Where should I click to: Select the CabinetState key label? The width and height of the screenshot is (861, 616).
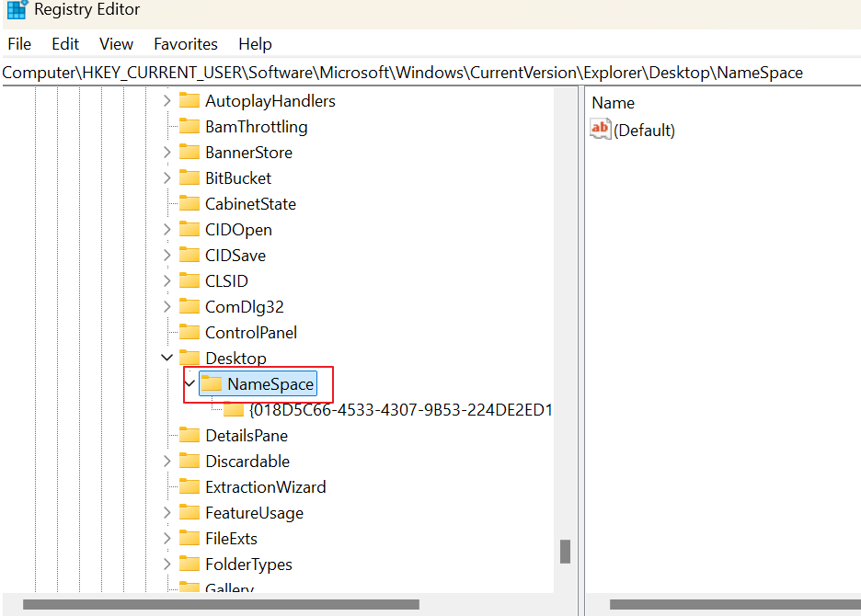pyautogui.click(x=250, y=204)
